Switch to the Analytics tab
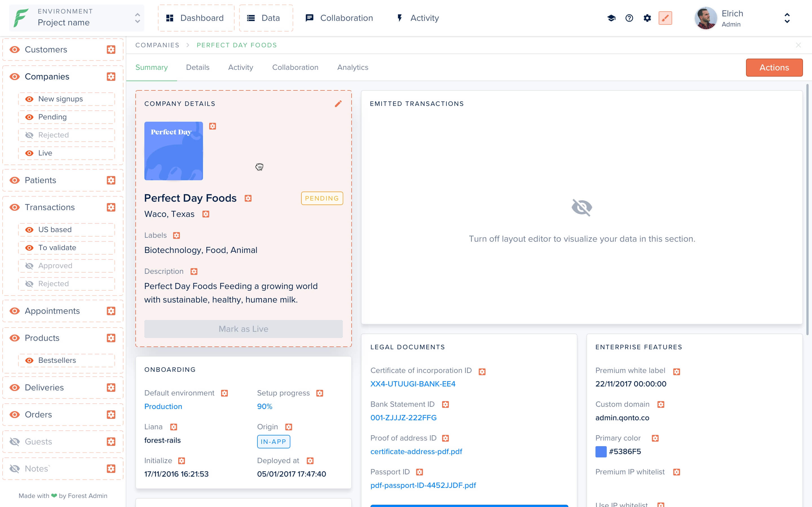812x507 pixels. [x=352, y=67]
